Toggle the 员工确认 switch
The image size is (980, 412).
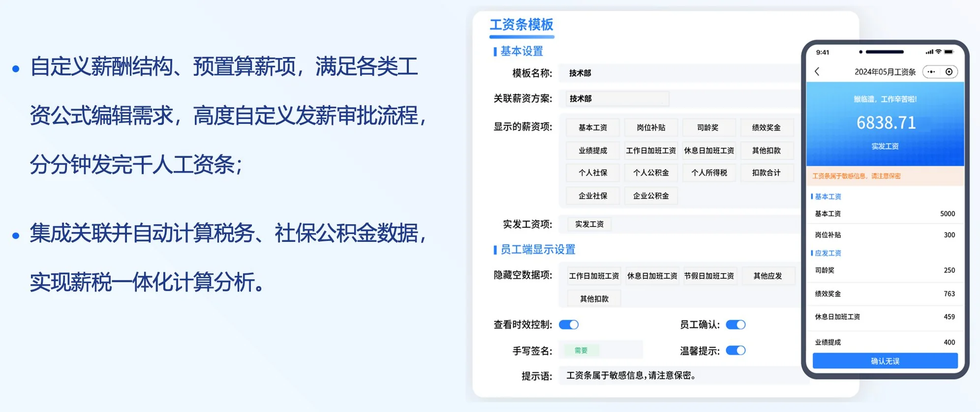735,324
